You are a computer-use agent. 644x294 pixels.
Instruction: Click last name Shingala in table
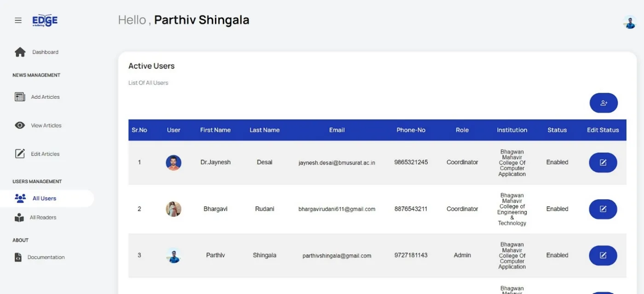[264, 255]
